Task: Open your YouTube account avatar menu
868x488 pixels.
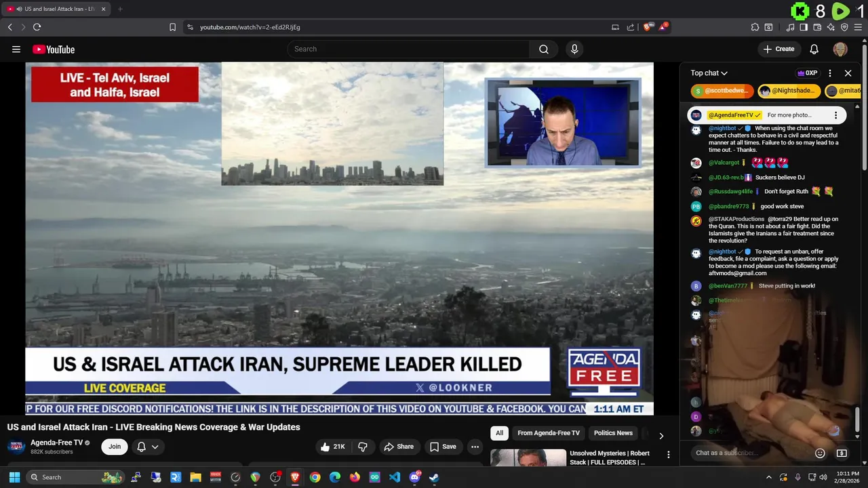Action: coord(840,49)
